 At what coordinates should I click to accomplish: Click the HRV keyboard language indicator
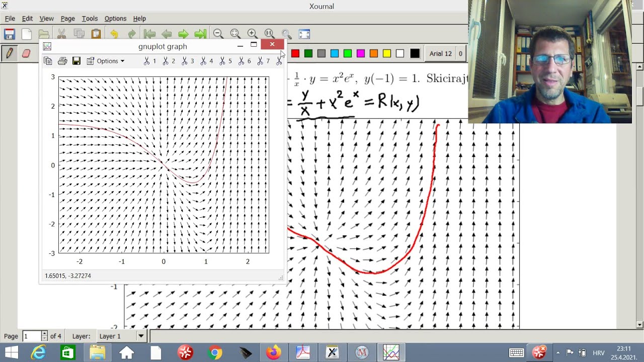[598, 353]
